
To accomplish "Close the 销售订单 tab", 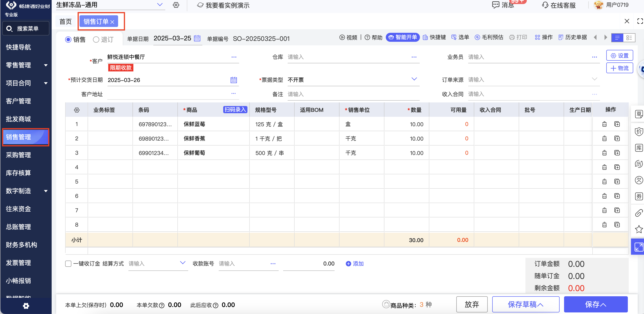I will (112, 22).
